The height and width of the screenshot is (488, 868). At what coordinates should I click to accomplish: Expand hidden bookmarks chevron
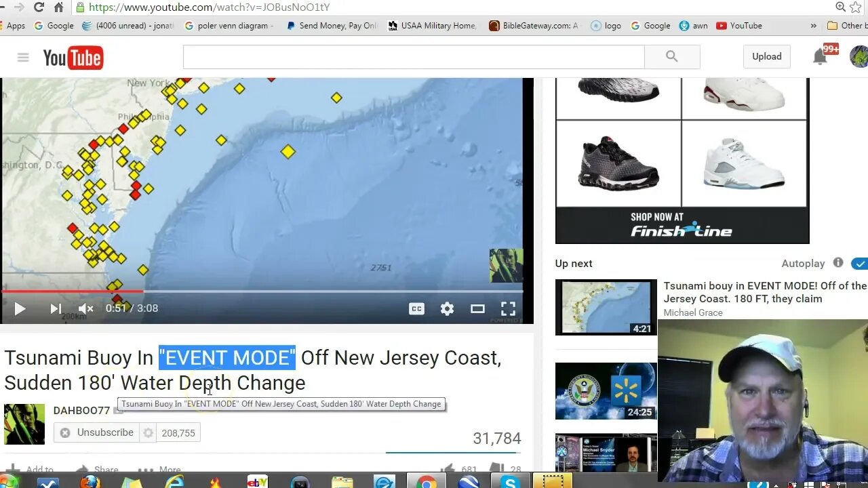click(813, 26)
